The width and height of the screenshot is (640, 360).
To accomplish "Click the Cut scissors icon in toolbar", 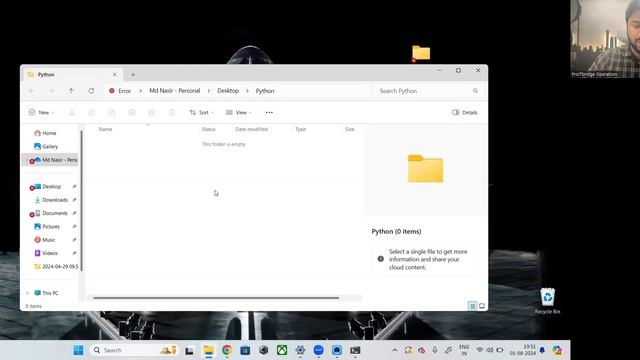I will (x=72, y=112).
